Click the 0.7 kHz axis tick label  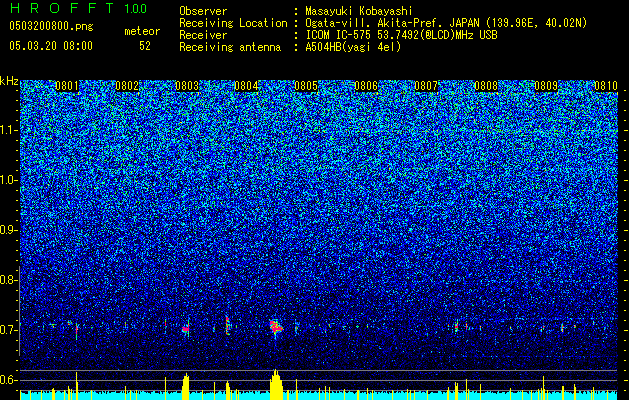[x=9, y=330]
